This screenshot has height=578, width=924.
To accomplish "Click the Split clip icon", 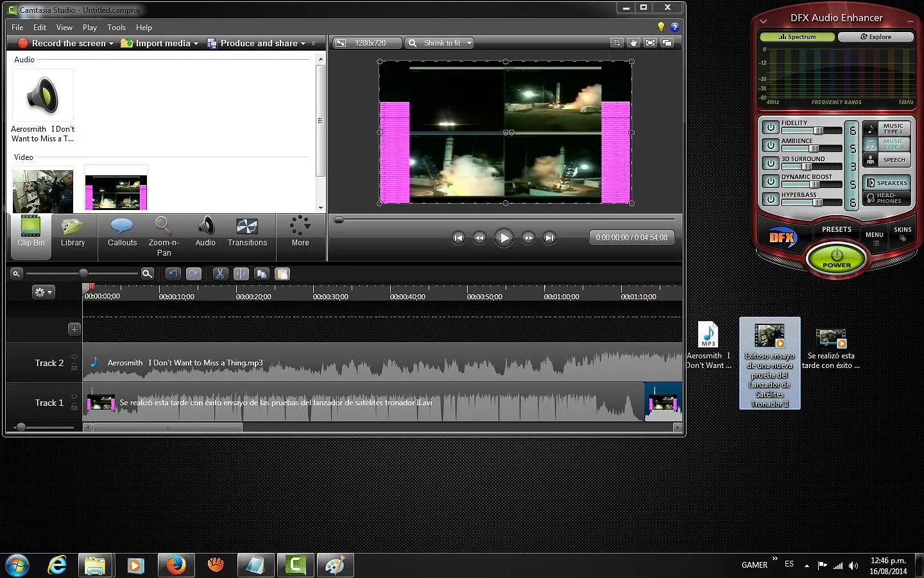I will [x=241, y=274].
